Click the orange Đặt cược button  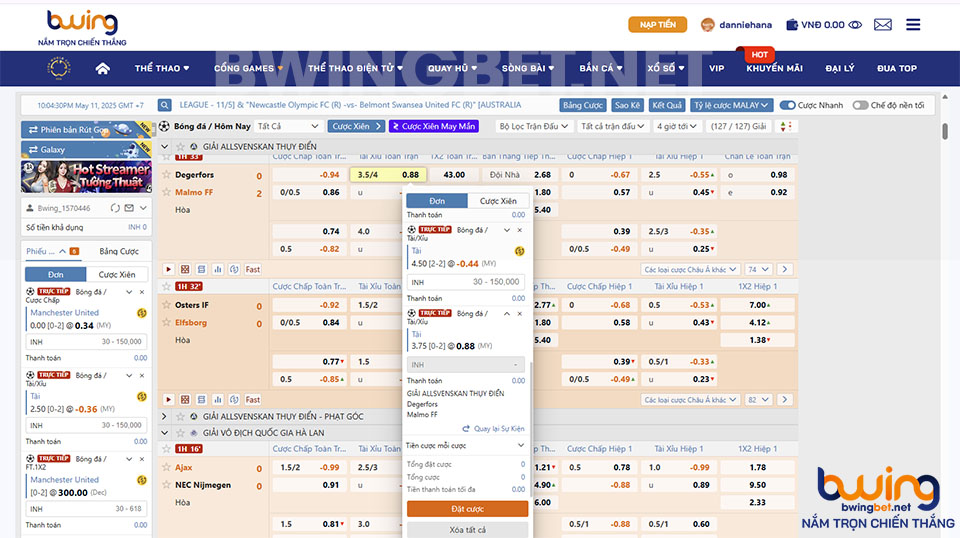[467, 509]
